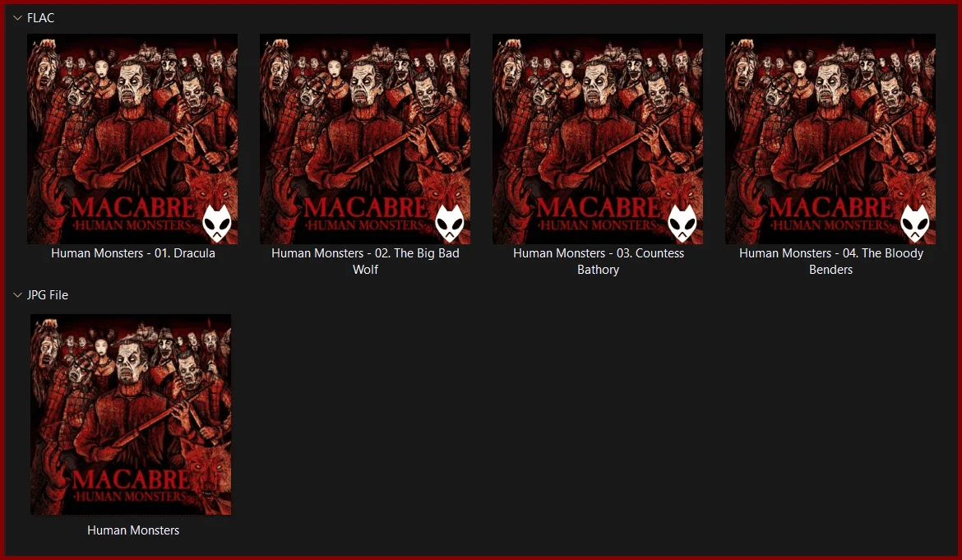Click file name 'Human Monsters - 04. The Bloody Benders'

pos(830,261)
